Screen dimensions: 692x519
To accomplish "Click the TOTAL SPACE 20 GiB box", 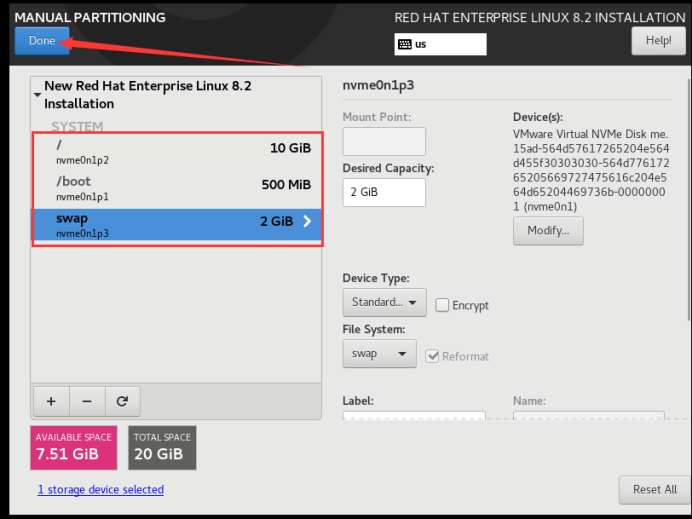I will pyautogui.click(x=162, y=448).
